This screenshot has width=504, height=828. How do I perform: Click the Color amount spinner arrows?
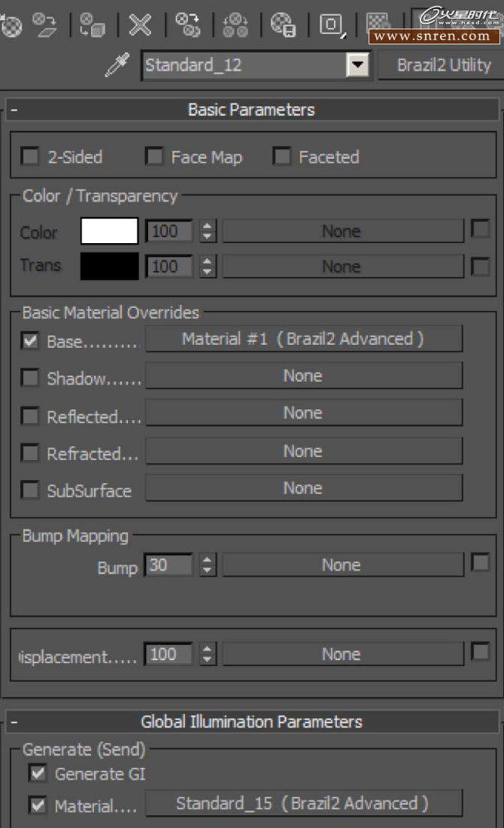[x=208, y=231]
